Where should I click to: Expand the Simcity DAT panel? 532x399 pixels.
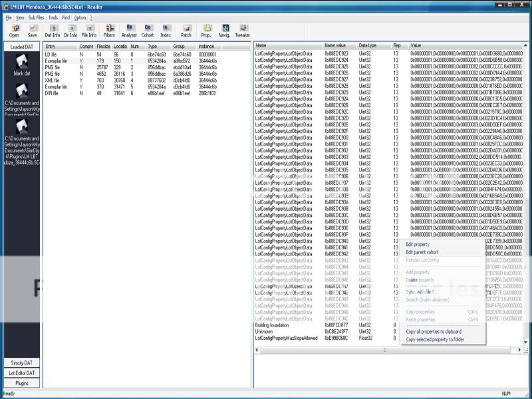click(22, 363)
